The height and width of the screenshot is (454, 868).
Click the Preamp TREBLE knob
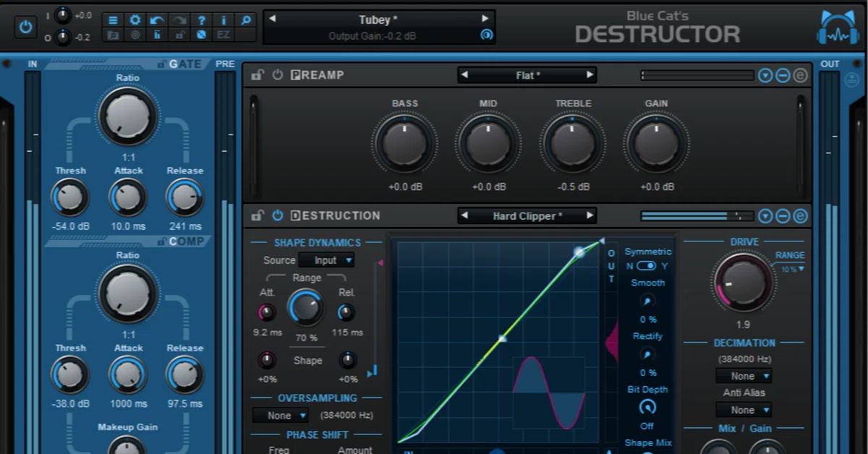coord(574,145)
